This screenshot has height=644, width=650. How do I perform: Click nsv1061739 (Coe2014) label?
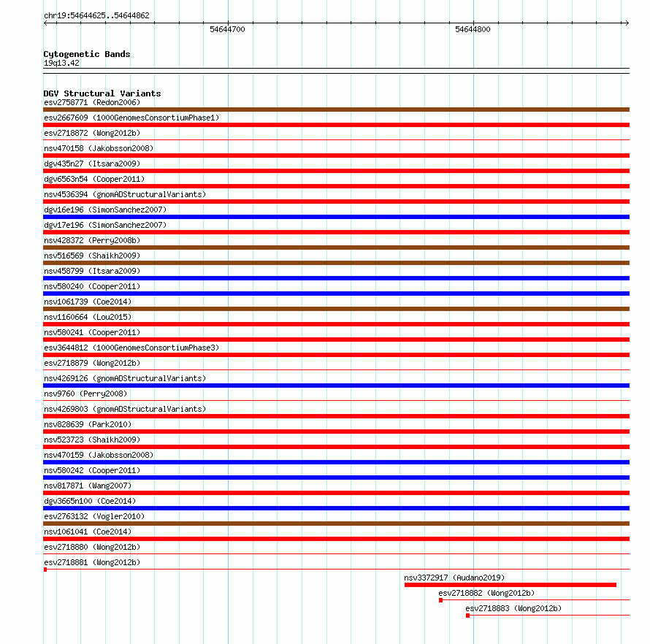[x=88, y=302]
